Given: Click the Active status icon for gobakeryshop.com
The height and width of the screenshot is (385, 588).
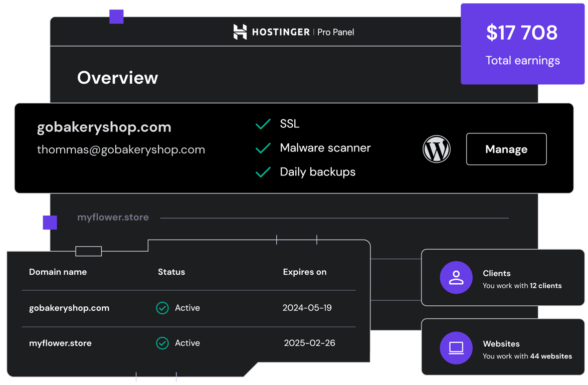Looking at the screenshot, I should pyautogui.click(x=162, y=308).
